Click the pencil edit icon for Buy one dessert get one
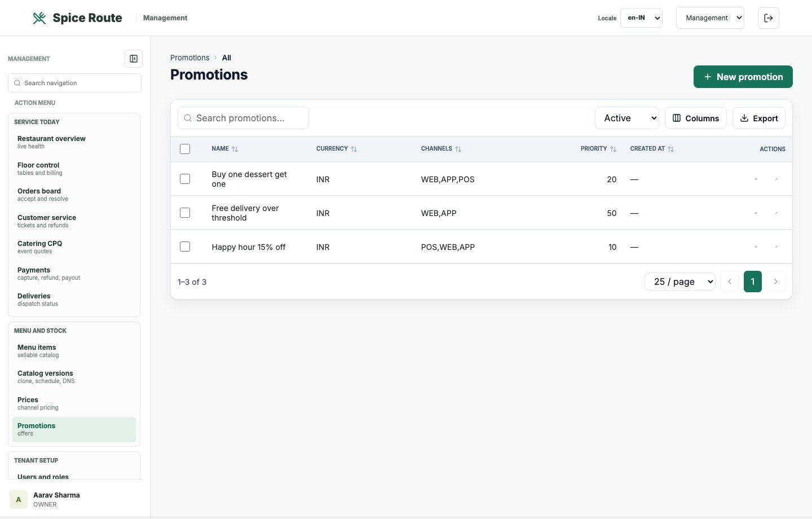 click(776, 179)
